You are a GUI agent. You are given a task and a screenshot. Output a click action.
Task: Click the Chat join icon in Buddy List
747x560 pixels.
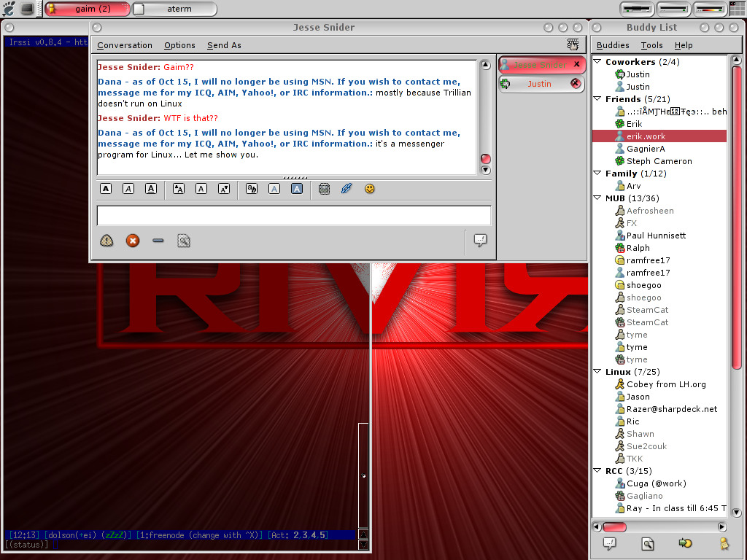(x=685, y=542)
